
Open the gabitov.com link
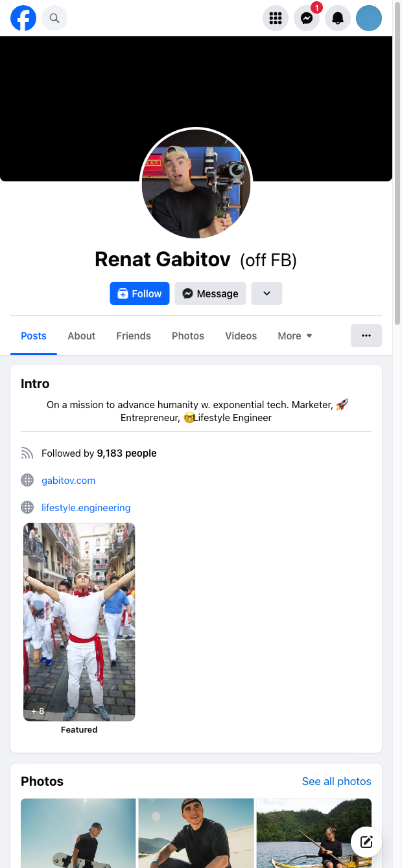(x=68, y=480)
